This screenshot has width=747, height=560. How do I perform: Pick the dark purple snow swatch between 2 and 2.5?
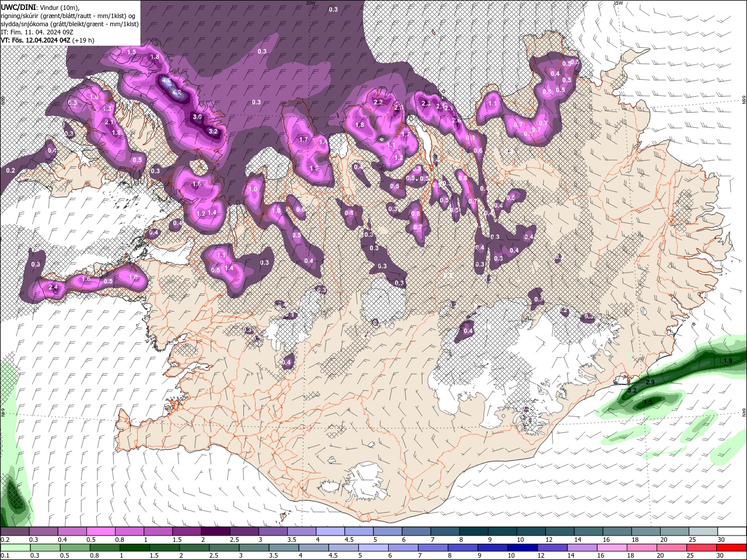[215, 531]
